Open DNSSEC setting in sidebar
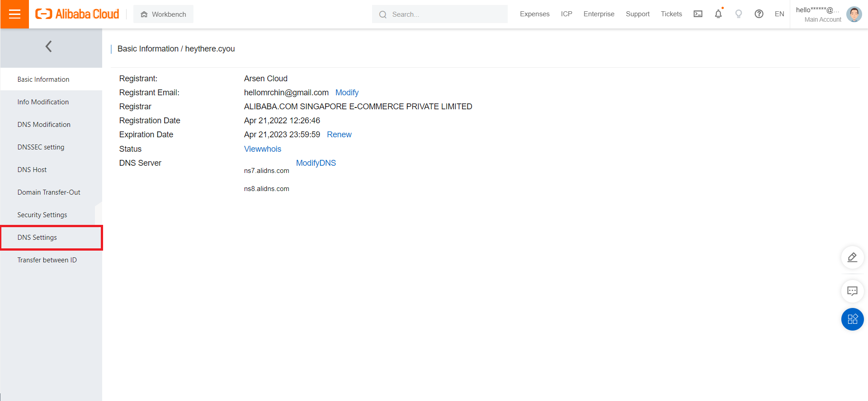The width and height of the screenshot is (868, 401). (51, 147)
